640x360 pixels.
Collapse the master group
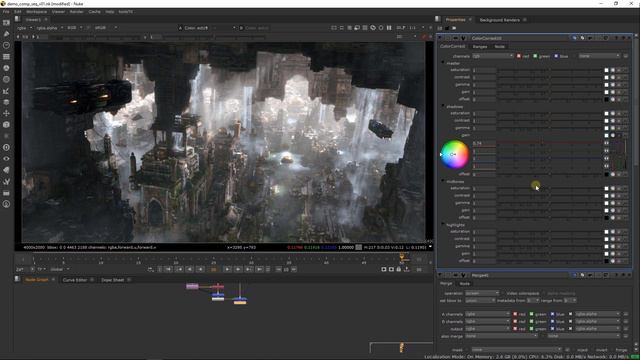point(443,63)
